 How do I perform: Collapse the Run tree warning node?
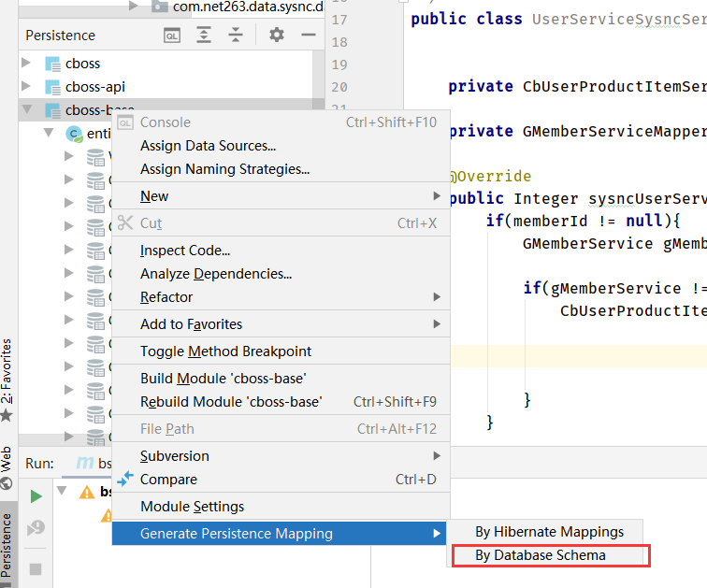pyautogui.click(x=62, y=491)
